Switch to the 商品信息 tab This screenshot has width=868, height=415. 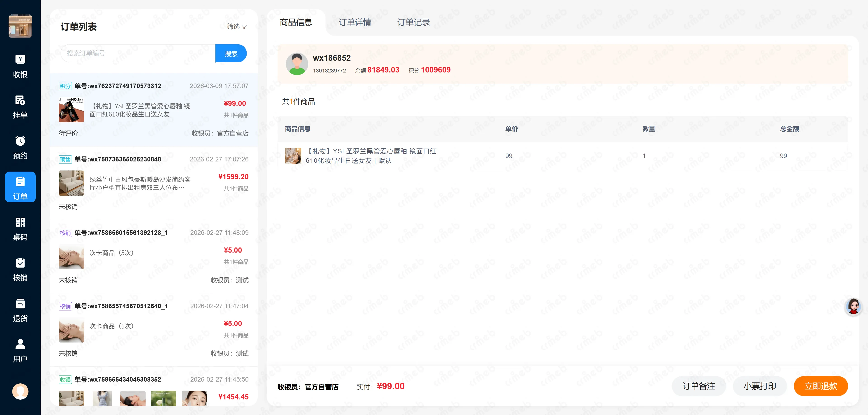click(296, 23)
